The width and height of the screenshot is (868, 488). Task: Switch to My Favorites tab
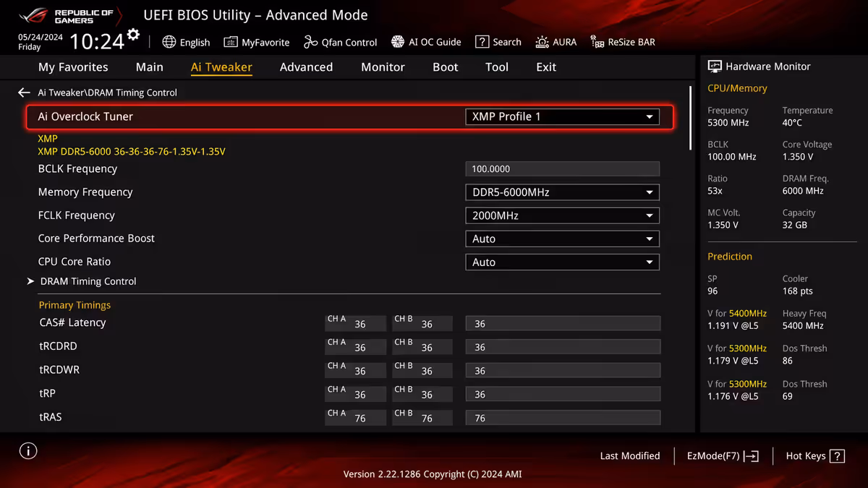[73, 67]
